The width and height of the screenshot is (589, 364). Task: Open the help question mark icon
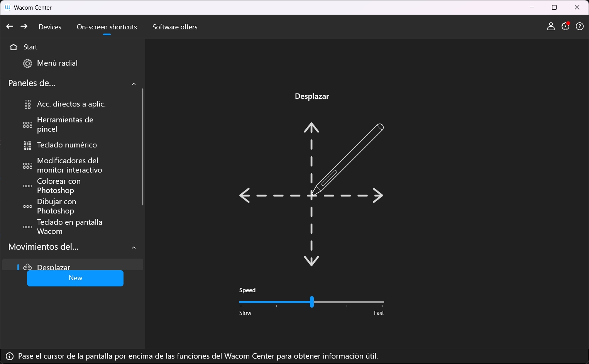pos(580,27)
